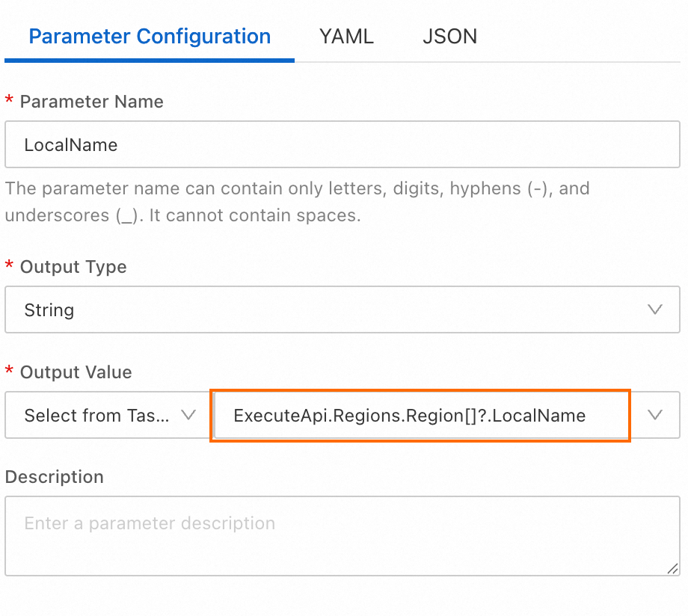Image resolution: width=688 pixels, height=616 pixels.
Task: Click the LocalName parameter name field
Action: (342, 144)
